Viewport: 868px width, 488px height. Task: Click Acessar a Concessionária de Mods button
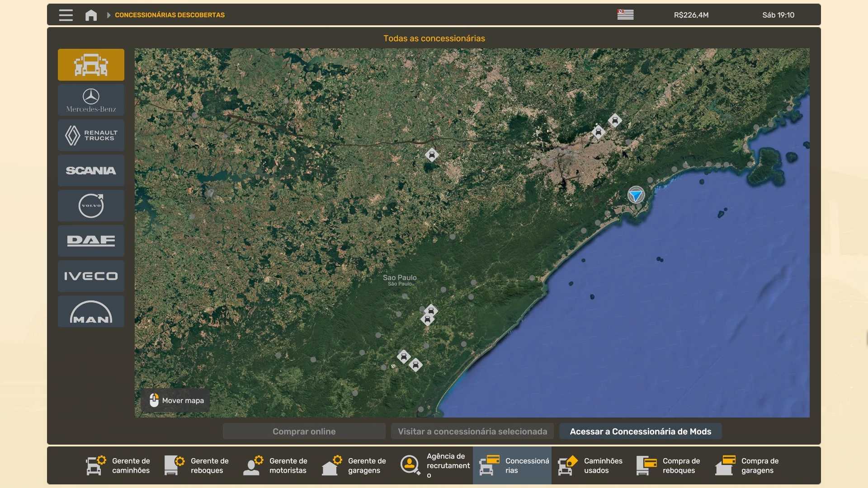[640, 432]
